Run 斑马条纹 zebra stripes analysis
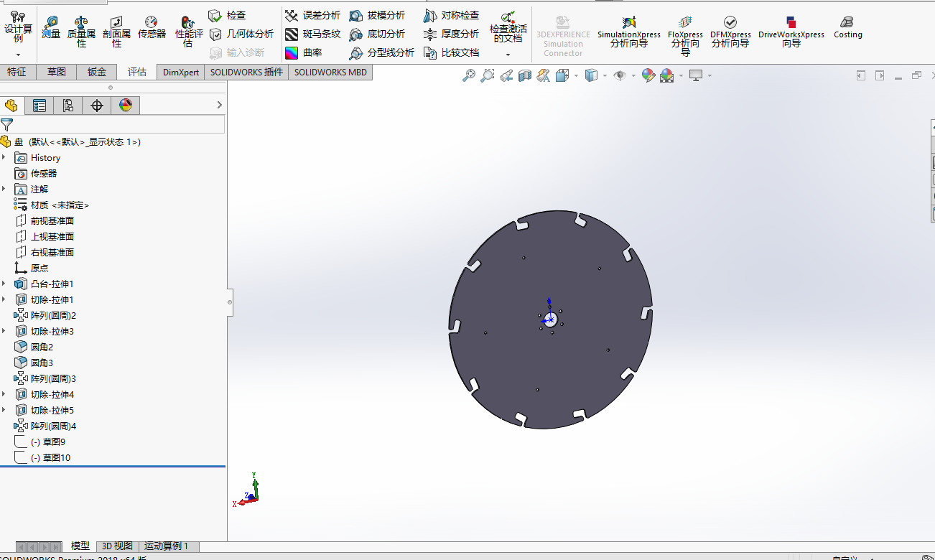This screenshot has height=560, width=935. 312,34
